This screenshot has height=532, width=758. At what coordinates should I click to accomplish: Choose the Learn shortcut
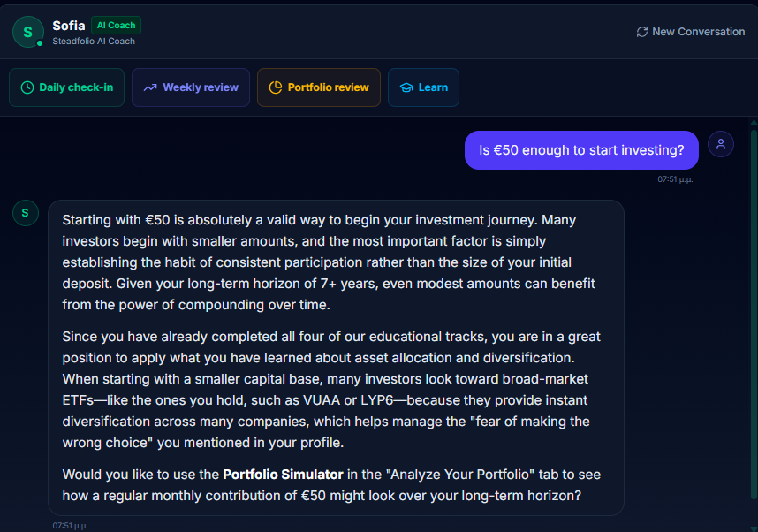point(423,87)
